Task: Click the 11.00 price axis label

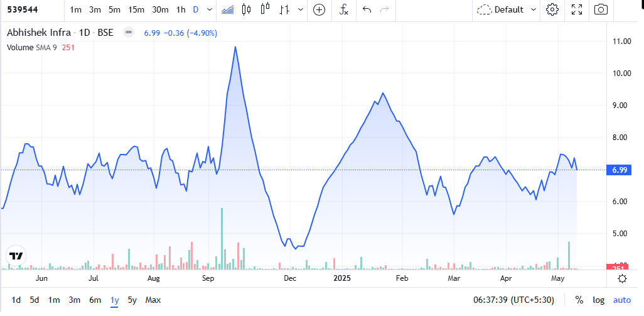Action: click(621, 41)
